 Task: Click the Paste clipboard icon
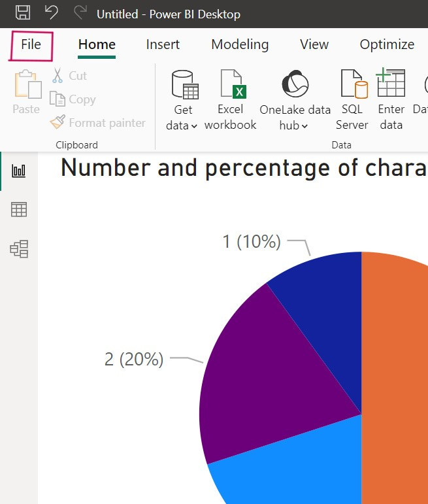tap(27, 84)
